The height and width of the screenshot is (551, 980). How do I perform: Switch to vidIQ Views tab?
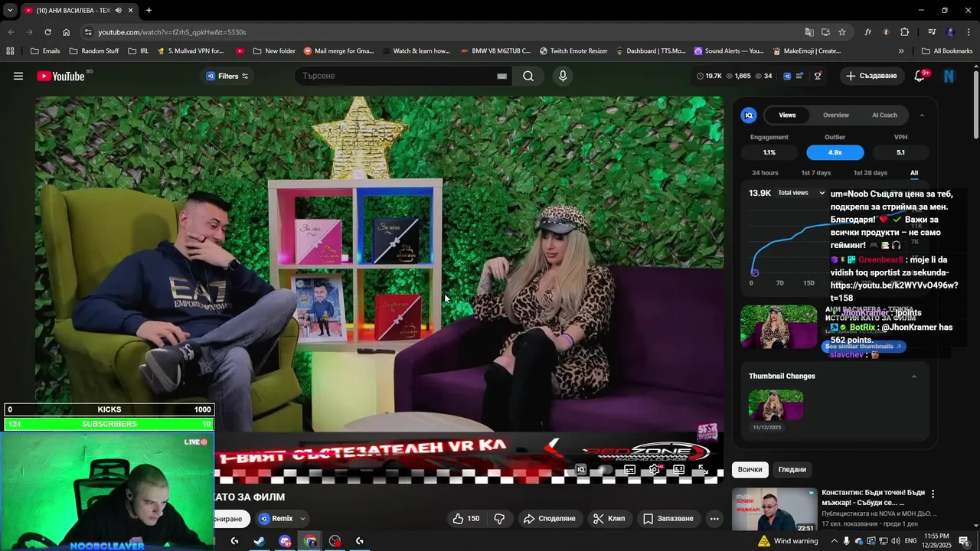pyautogui.click(x=787, y=115)
